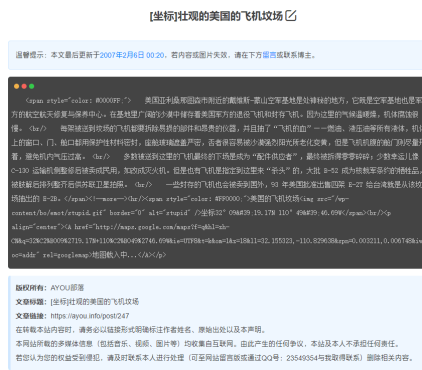Click the 文章标题 line in the copyright box
This screenshot has height=370, width=422.
coord(77,302)
